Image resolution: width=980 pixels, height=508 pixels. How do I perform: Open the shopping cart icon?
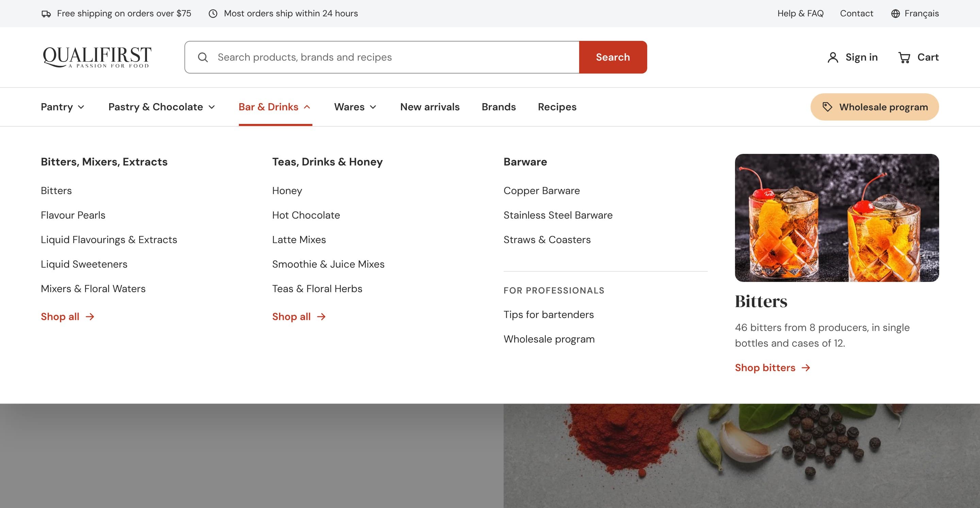(x=904, y=58)
